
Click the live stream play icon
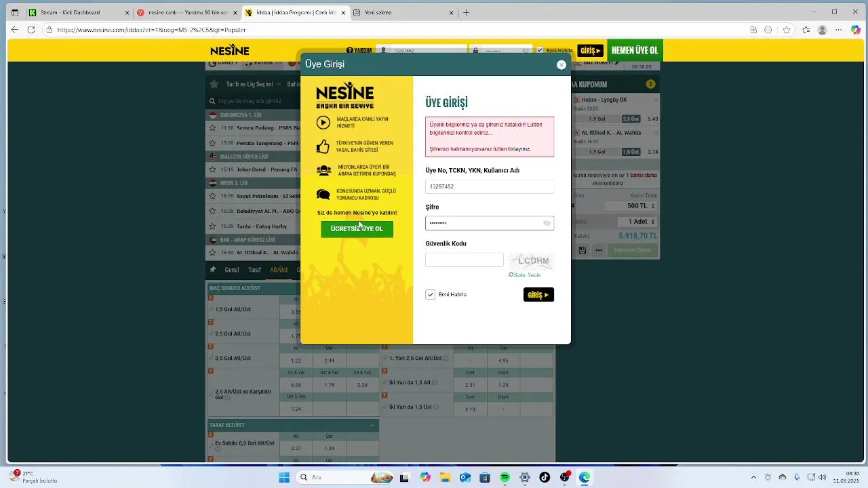(x=323, y=123)
